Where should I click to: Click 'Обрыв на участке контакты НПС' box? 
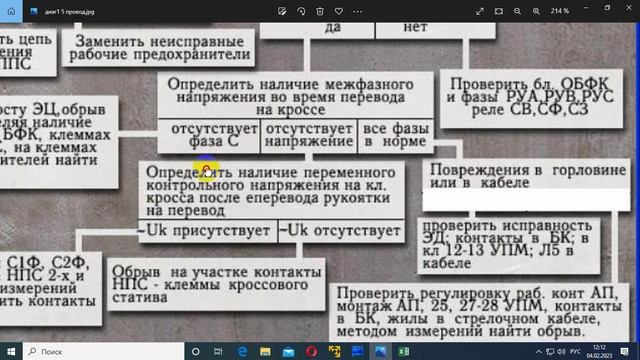216,284
